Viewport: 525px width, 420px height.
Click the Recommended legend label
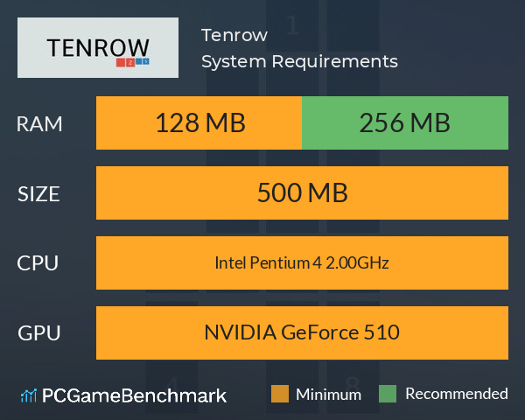coord(457,394)
